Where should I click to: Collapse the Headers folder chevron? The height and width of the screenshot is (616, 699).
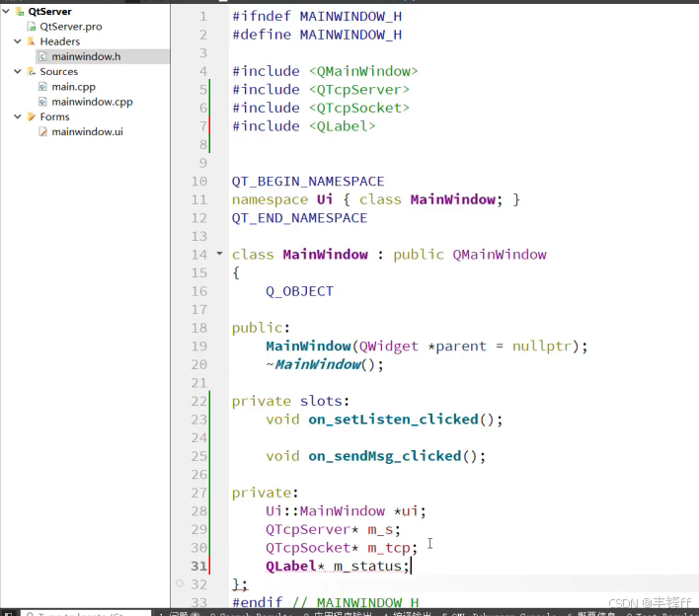(18, 41)
